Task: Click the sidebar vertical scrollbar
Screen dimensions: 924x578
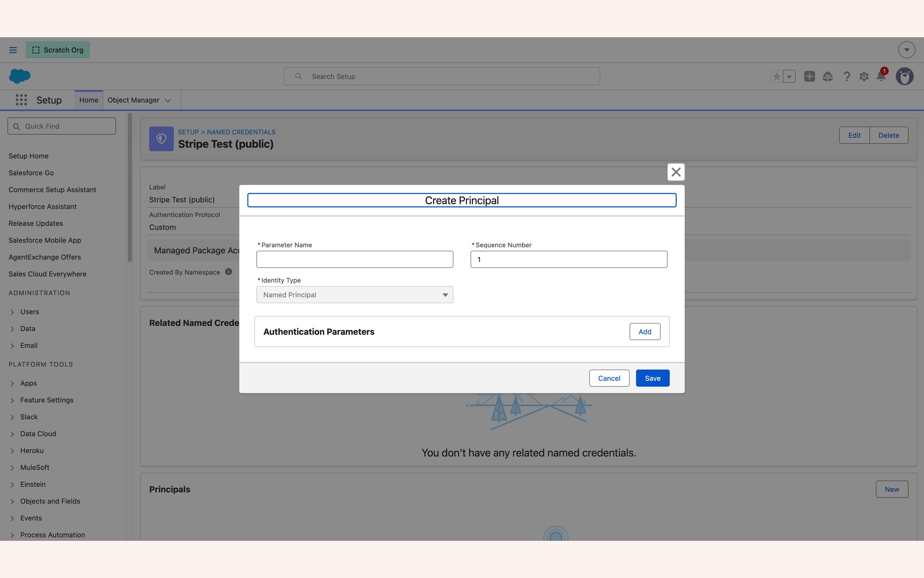Action: pos(130,187)
